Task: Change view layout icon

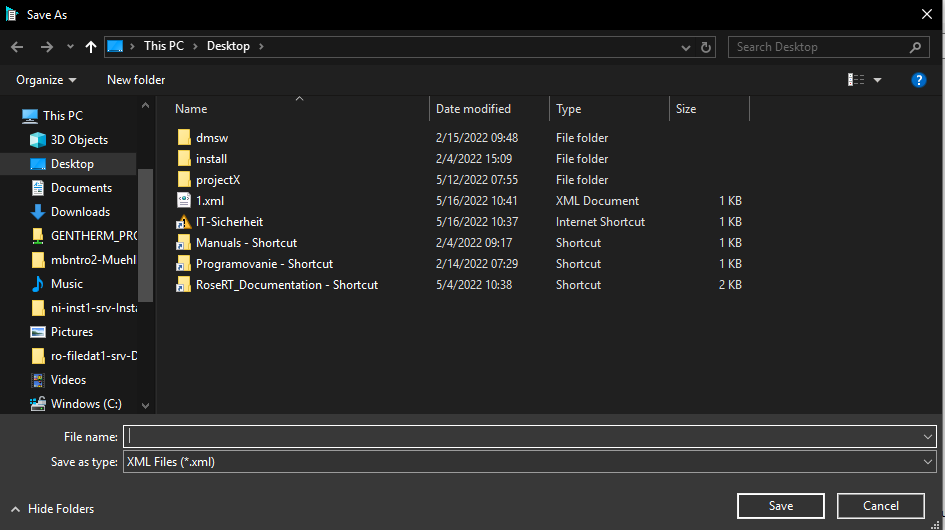Action: point(856,80)
